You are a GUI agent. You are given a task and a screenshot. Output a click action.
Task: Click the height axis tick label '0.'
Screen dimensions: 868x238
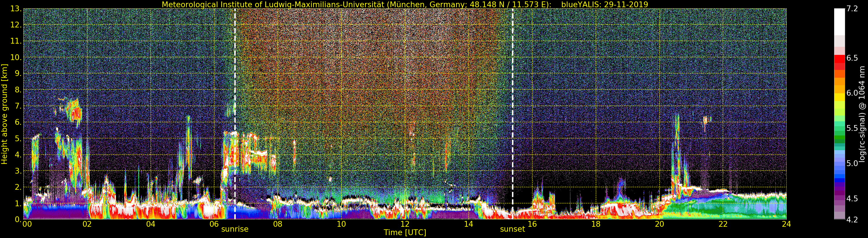[18, 219]
